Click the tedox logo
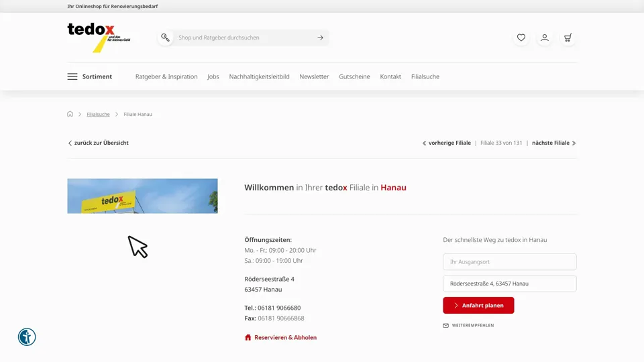Image resolution: width=644 pixels, height=362 pixels. 99,38
